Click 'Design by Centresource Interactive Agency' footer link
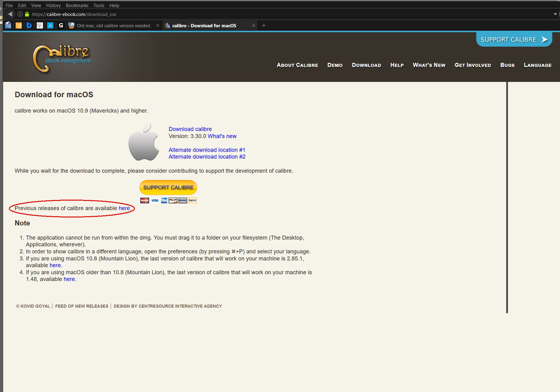Viewport: 560px width, 392px height. (168, 306)
